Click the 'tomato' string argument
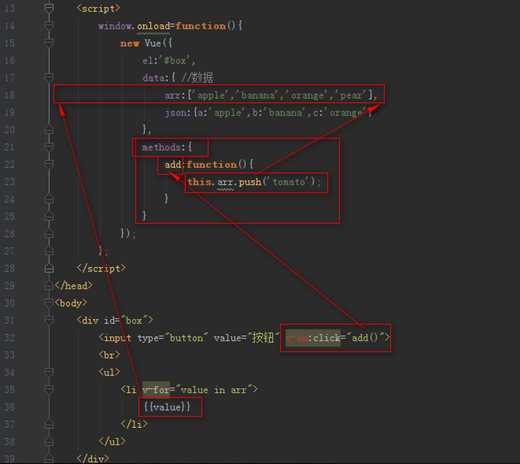Viewport: 520px width, 464px height. click(289, 182)
